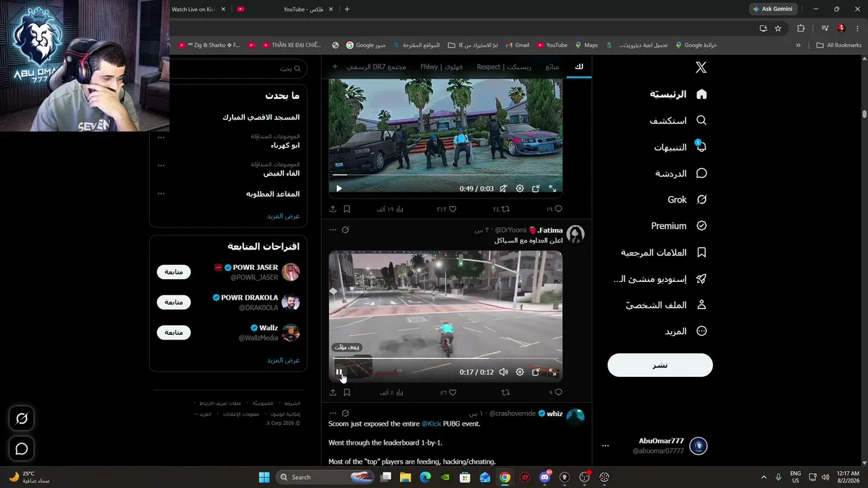Seek on the bicycle video progress bar
Screen dimensions: 868x488
coord(446,359)
